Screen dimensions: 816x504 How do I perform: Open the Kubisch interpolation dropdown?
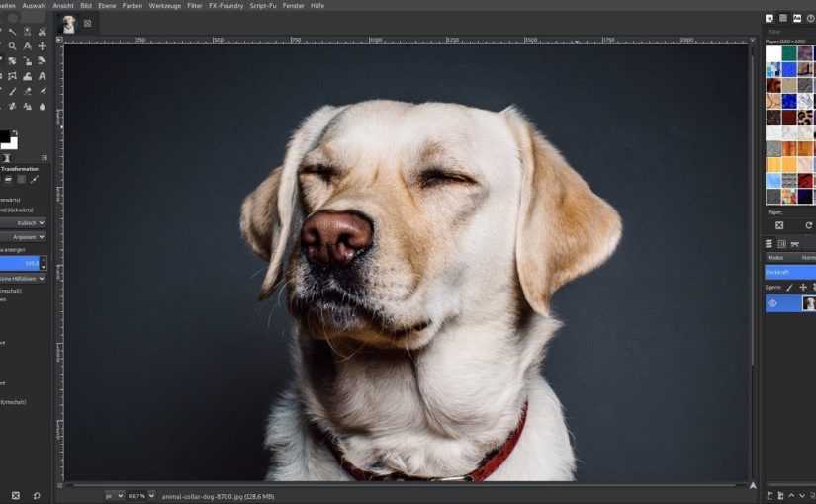point(23,223)
